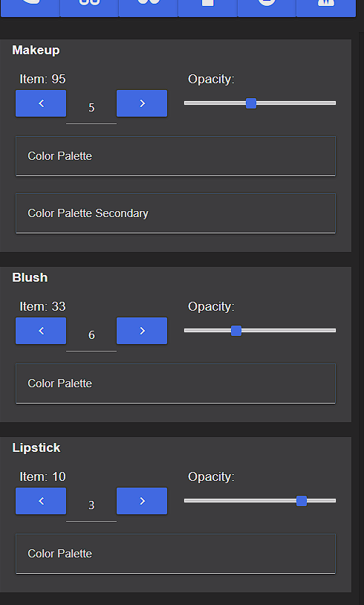The height and width of the screenshot is (605, 364).
Task: Expand Lipstick Color Palette
Action: coord(176,554)
